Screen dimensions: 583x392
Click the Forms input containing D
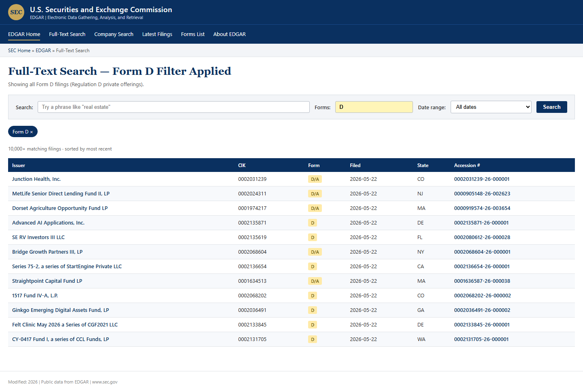click(x=374, y=107)
